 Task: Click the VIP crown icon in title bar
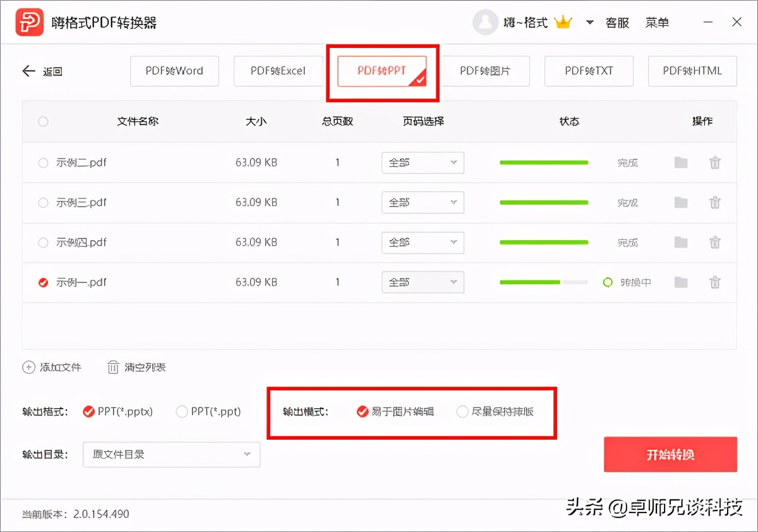563,21
